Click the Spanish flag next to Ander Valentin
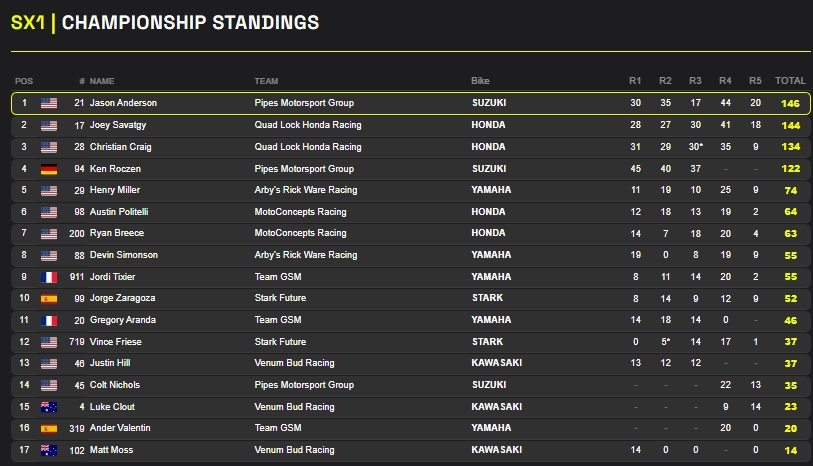813x466 pixels. pyautogui.click(x=50, y=428)
